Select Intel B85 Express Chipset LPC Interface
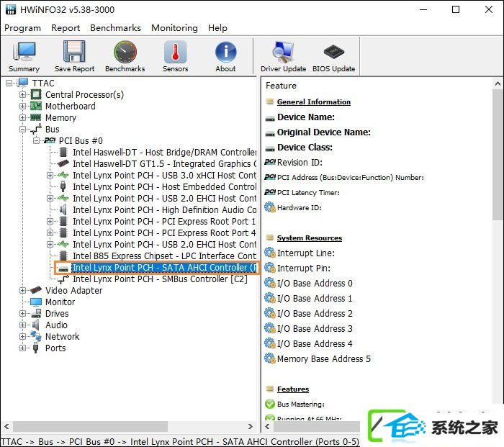This screenshot has height=447, width=504. (x=165, y=256)
